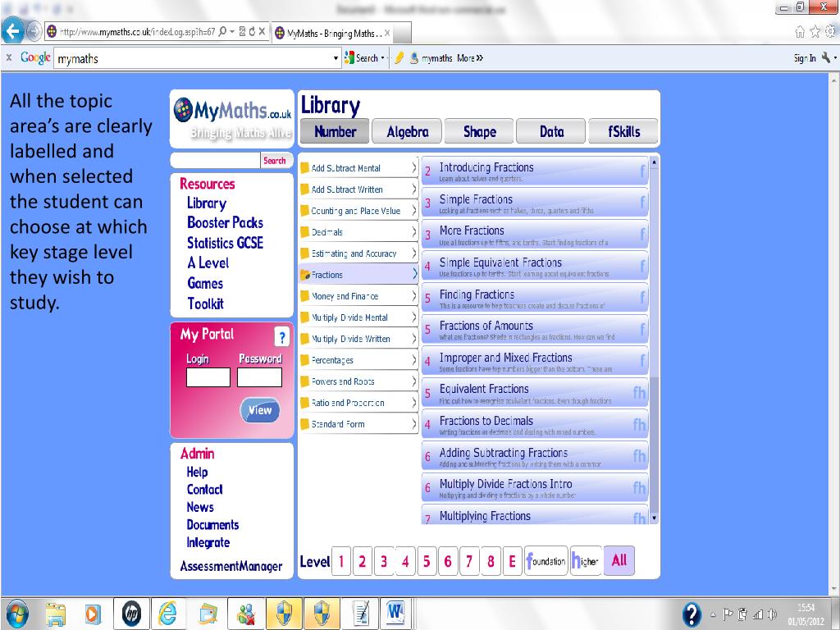The image size is (840, 630).
Task: Open the AssessmentManager link
Action: coord(231,566)
